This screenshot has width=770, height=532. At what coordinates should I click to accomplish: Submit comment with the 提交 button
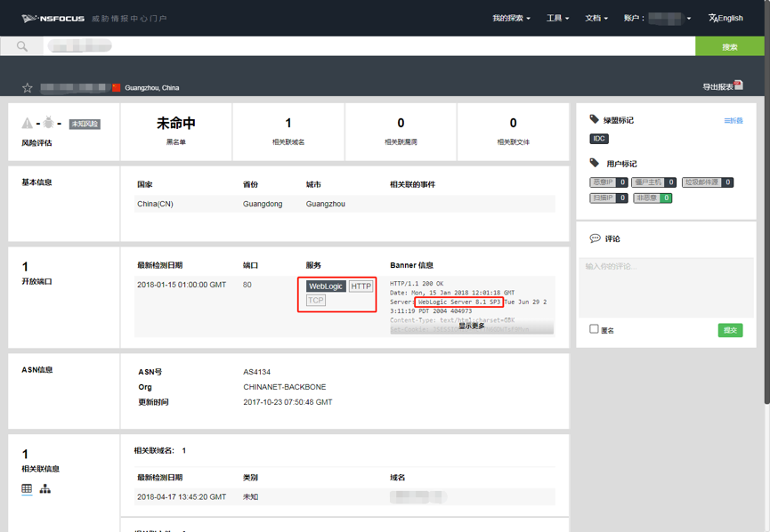pos(730,330)
